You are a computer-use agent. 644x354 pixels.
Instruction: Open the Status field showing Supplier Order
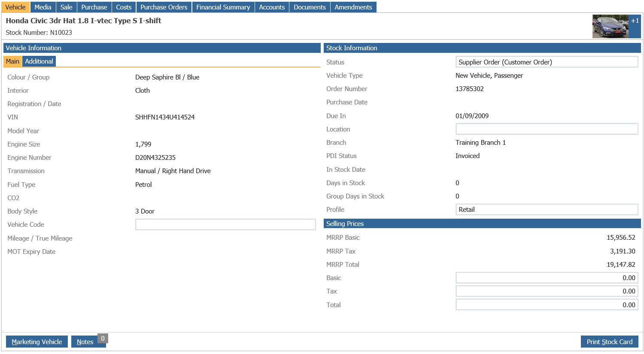[x=547, y=62]
